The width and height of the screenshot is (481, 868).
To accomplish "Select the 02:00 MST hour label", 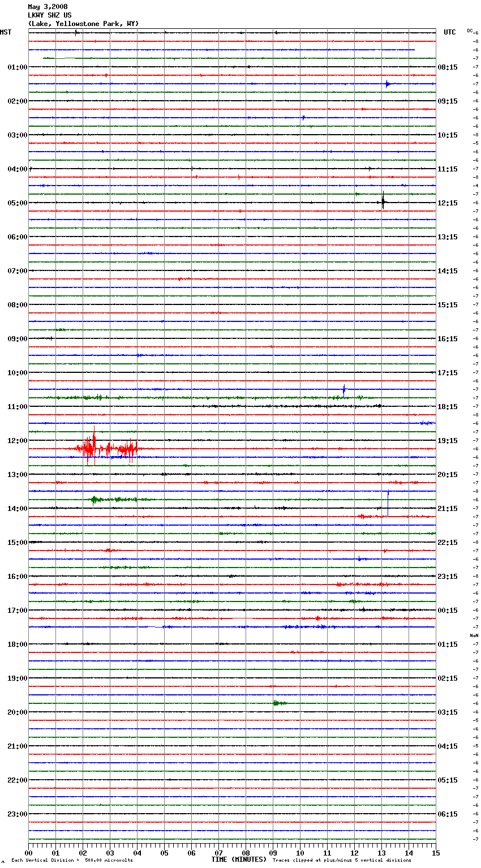I will click(x=18, y=101).
